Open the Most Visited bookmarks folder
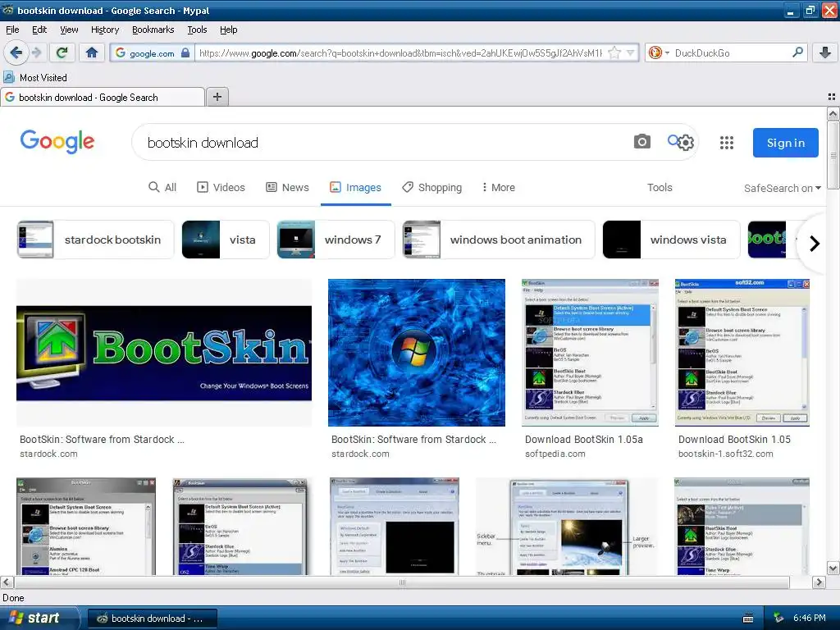840x630 pixels. 35,78
